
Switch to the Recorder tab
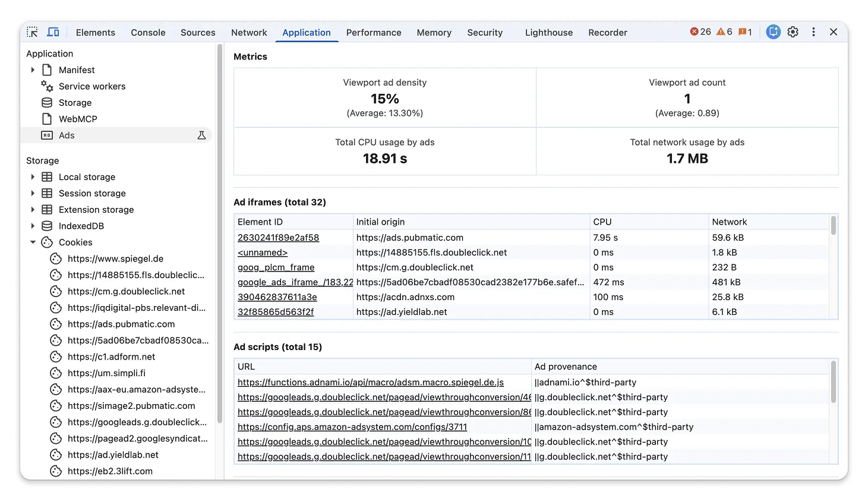pos(608,33)
